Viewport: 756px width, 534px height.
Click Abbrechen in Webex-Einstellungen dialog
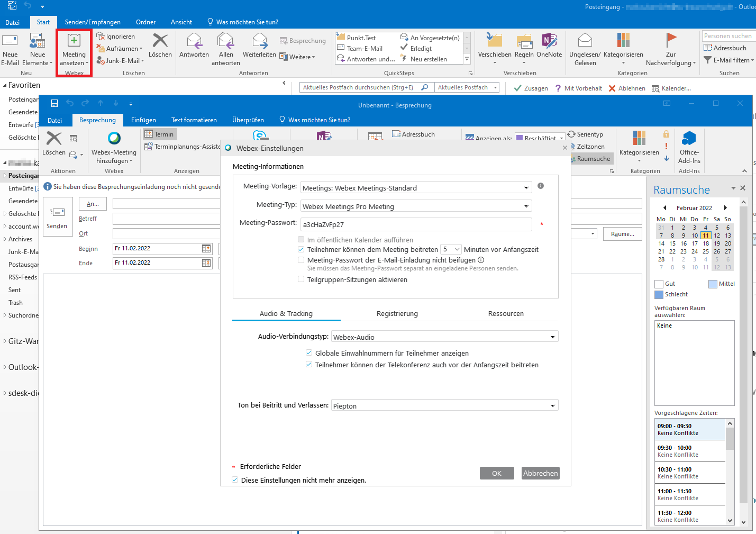(541, 473)
